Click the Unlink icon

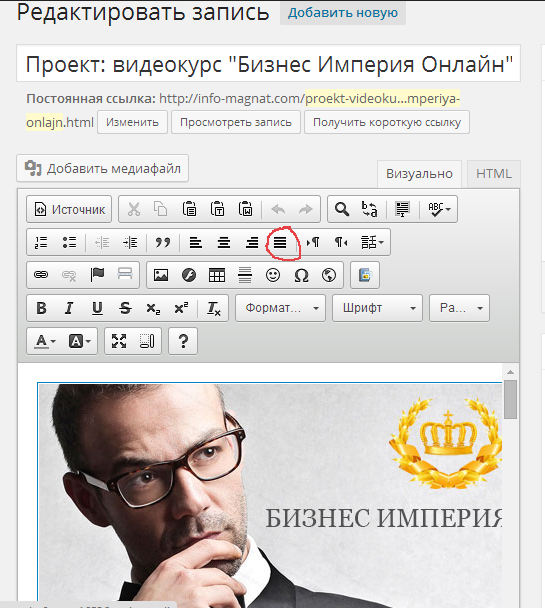click(69, 275)
